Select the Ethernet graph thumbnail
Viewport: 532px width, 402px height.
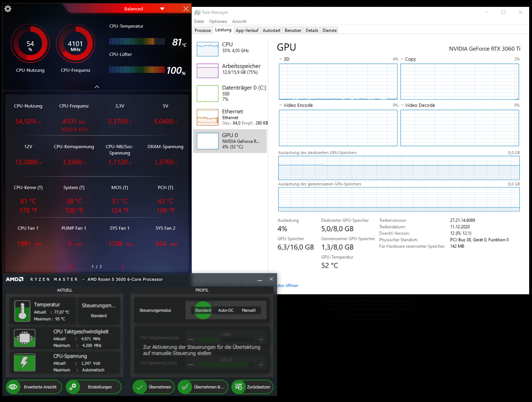click(208, 117)
